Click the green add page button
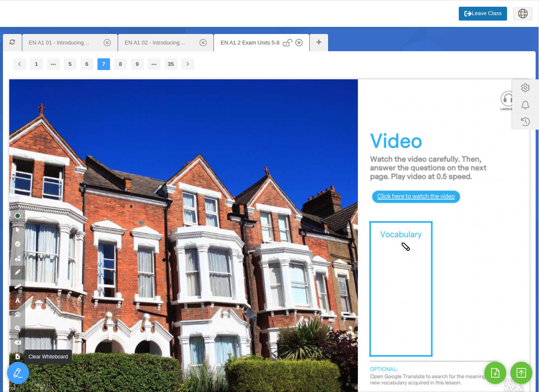 (x=495, y=373)
